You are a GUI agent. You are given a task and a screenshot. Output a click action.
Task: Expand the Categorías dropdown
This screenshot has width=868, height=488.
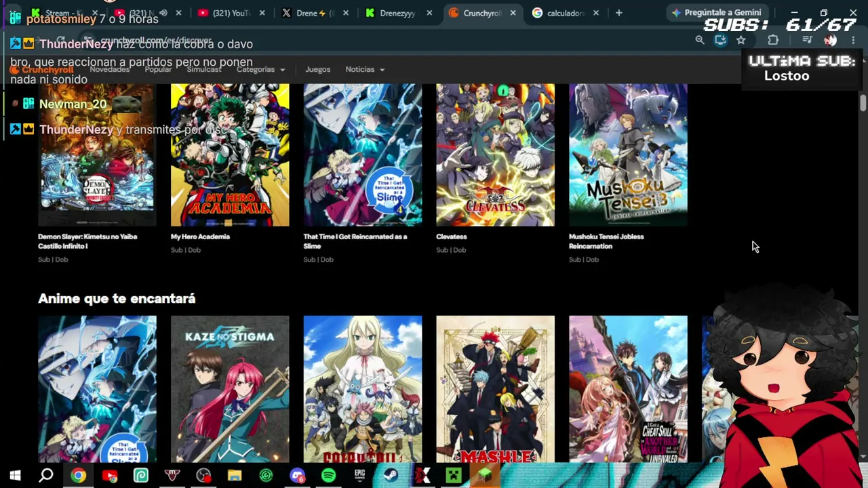(260, 70)
